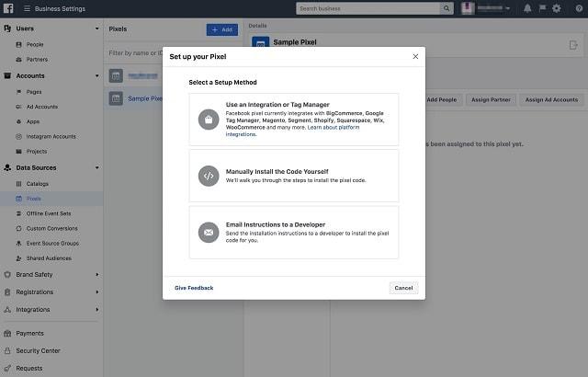
Task: Select Custom Conversions in sidebar
Action: (51, 228)
